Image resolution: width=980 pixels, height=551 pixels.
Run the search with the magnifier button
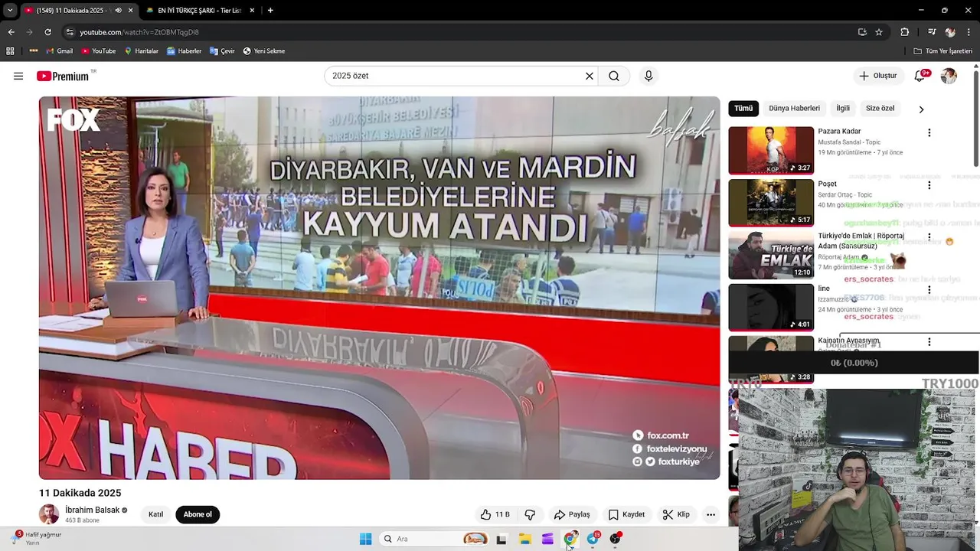614,76
